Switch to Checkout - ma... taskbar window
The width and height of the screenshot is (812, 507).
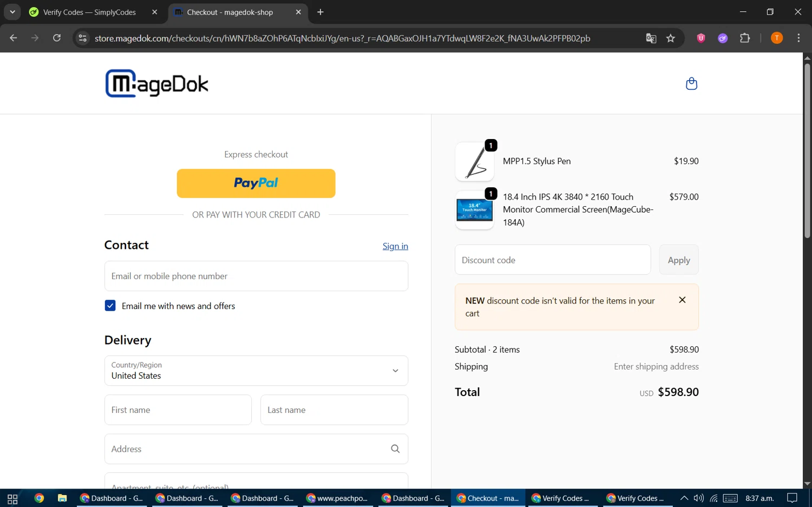pos(488,498)
